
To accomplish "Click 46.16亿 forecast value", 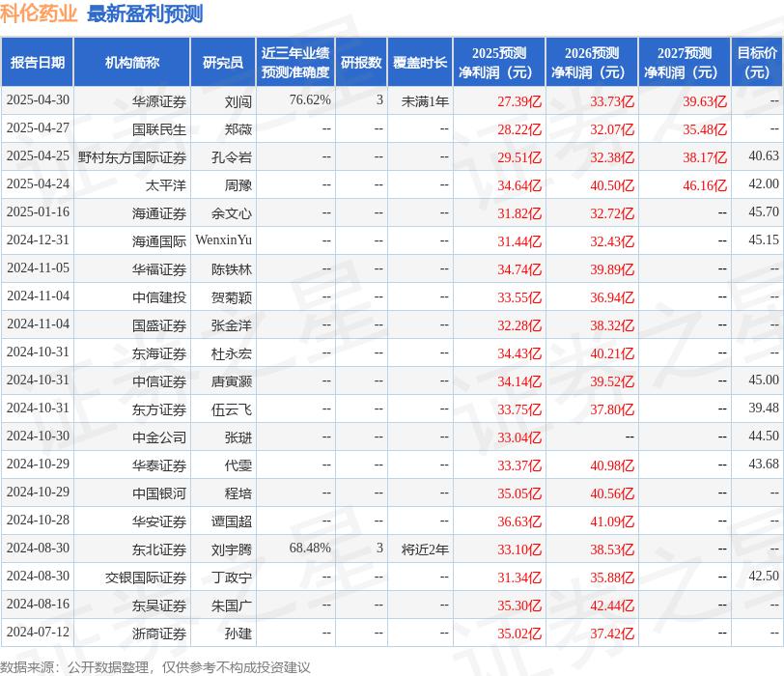I will pyautogui.click(x=705, y=185).
